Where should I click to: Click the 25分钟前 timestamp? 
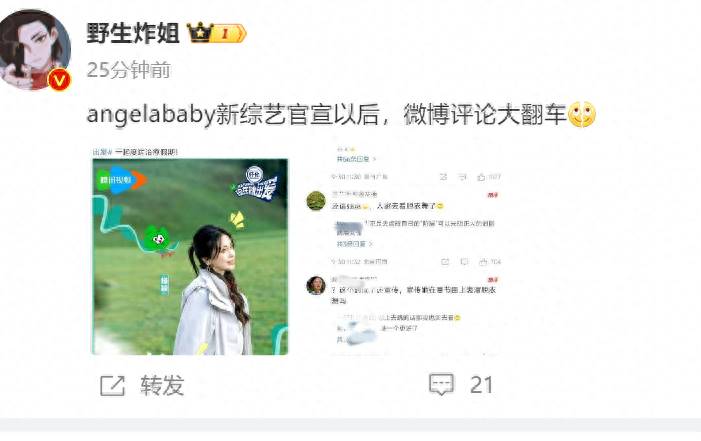tap(129, 70)
